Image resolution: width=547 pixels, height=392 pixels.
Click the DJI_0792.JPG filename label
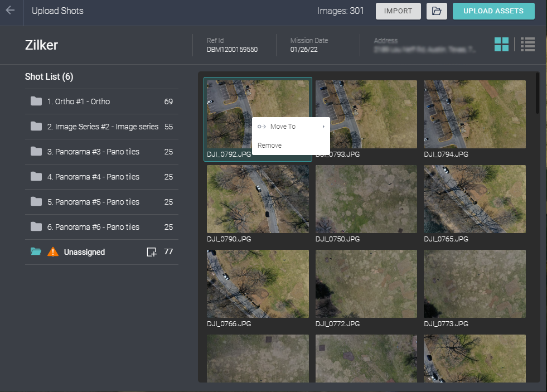point(229,154)
